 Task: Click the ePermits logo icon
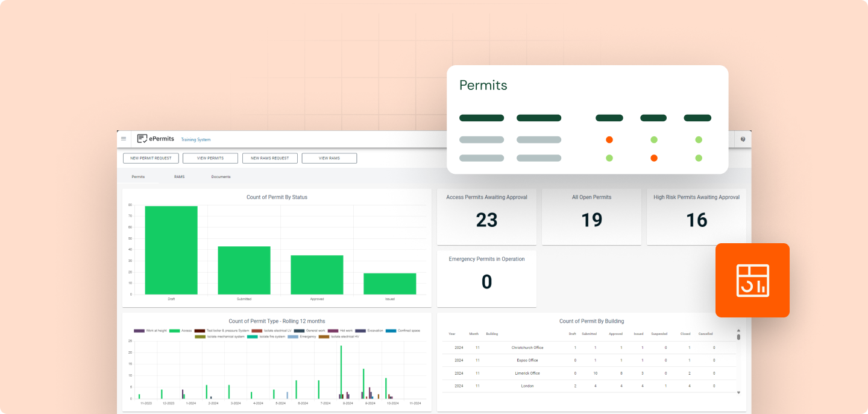[142, 138]
